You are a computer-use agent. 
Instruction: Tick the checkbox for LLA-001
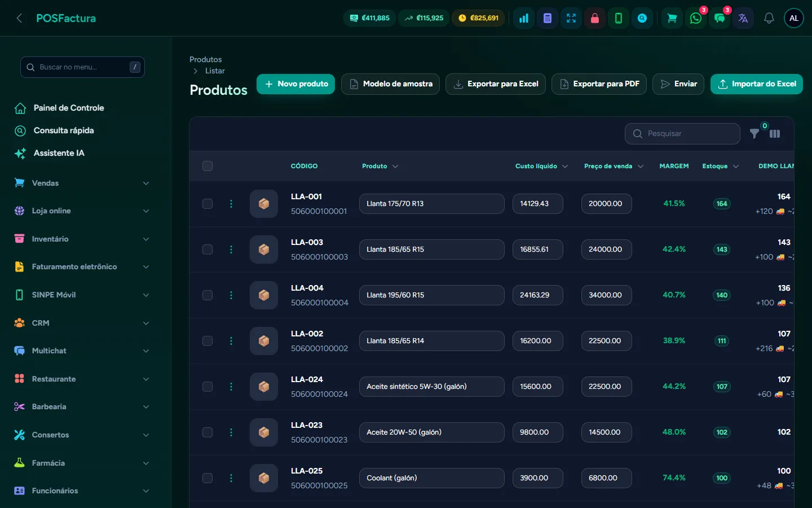point(208,204)
